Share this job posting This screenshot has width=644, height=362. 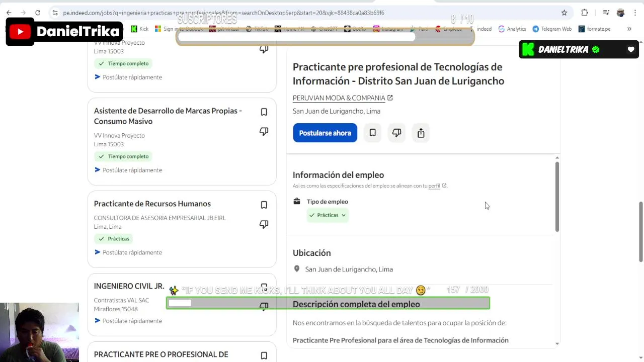click(421, 133)
